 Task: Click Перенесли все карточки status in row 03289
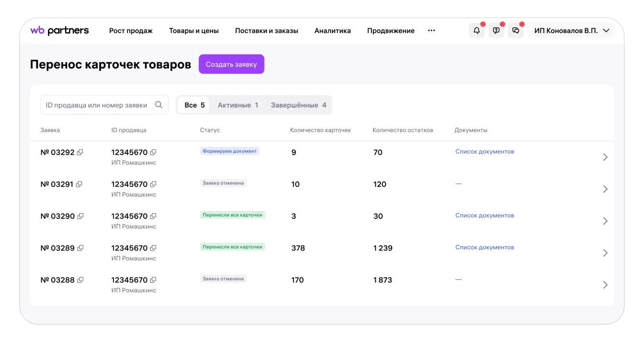232,247
